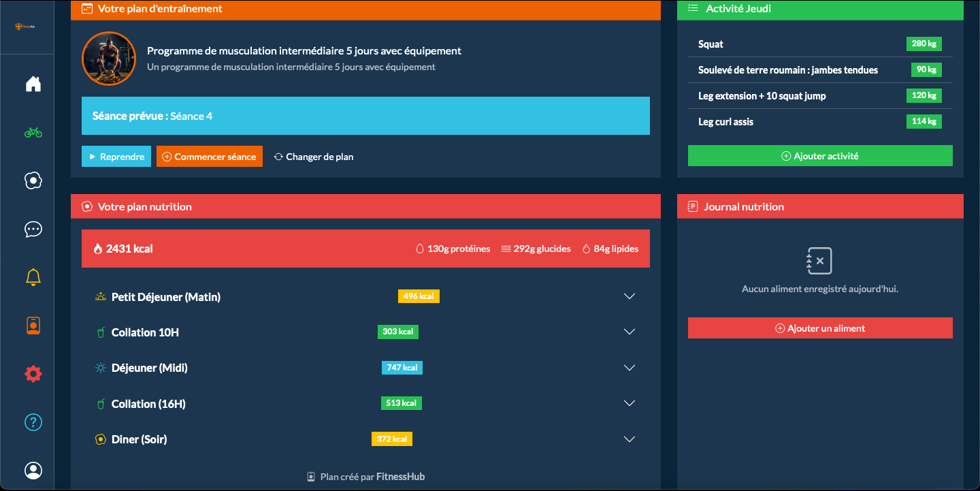Click the FitnessHub logo at the top

tap(26, 26)
